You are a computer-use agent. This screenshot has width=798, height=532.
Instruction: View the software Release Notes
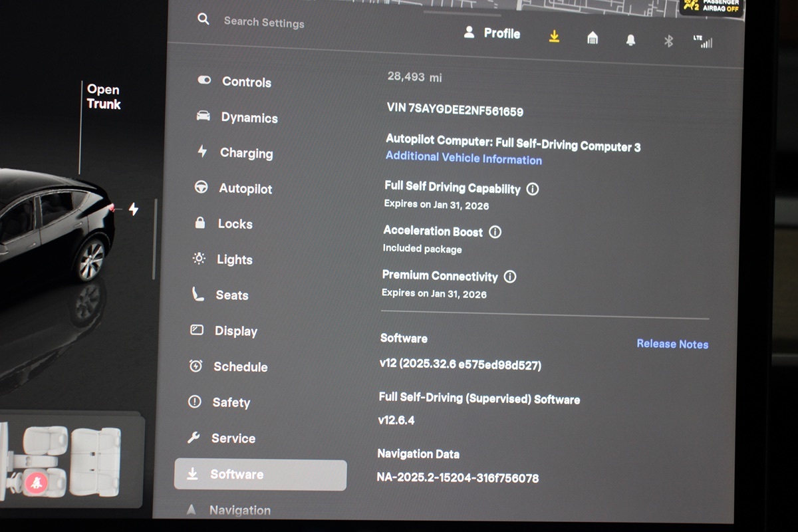tap(672, 344)
